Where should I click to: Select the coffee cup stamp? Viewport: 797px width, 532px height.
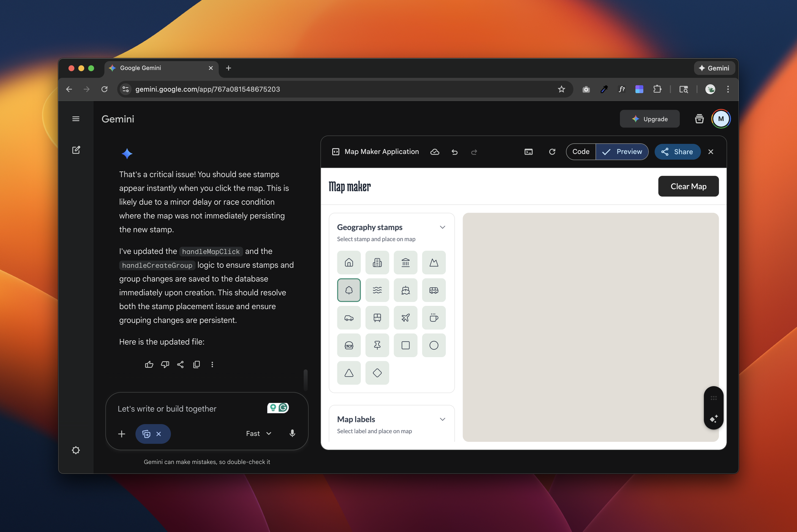point(434,317)
